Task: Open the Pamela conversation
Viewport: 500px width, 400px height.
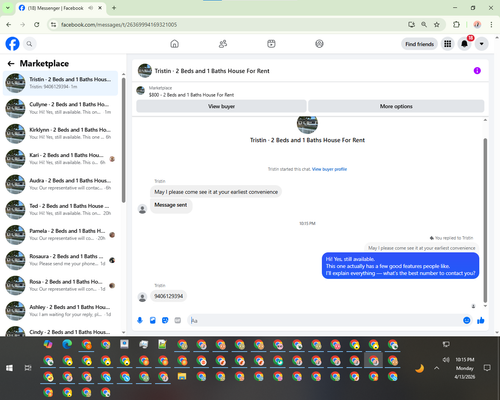Action: point(60,235)
